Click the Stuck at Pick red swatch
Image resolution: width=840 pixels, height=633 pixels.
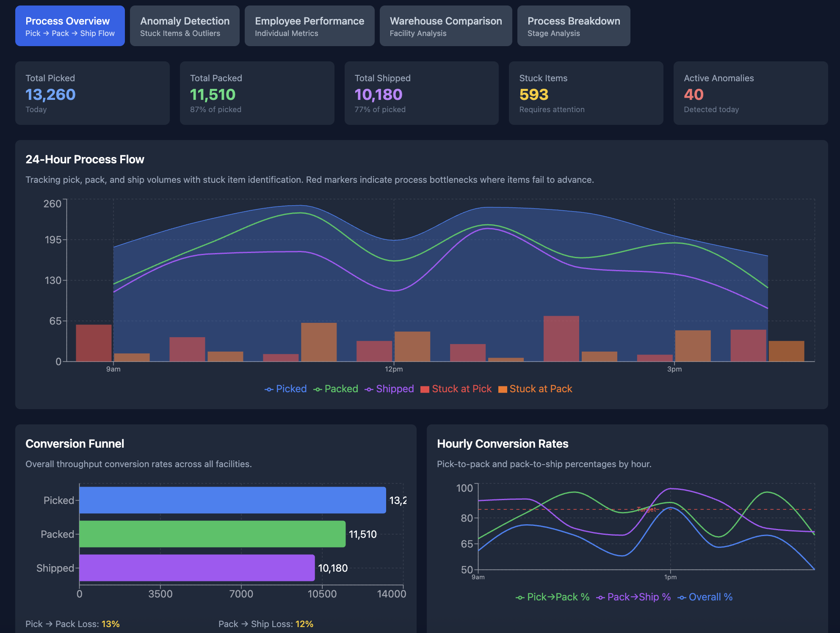click(x=425, y=389)
